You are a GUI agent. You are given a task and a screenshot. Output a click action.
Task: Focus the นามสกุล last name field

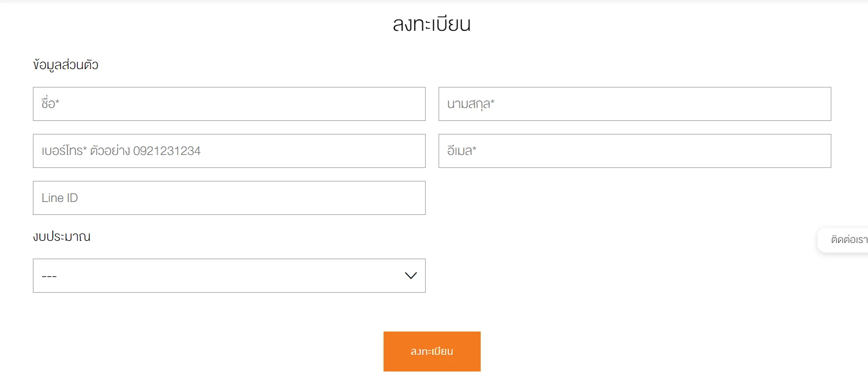click(634, 104)
